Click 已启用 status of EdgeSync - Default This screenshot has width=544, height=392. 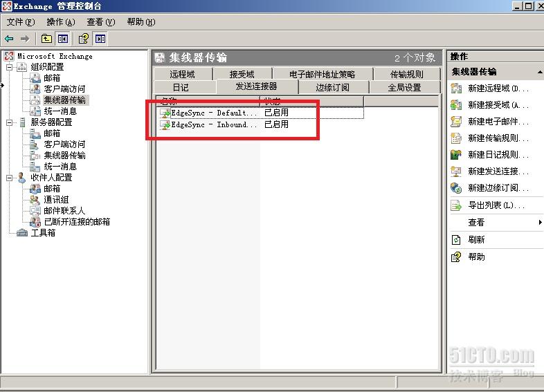277,113
